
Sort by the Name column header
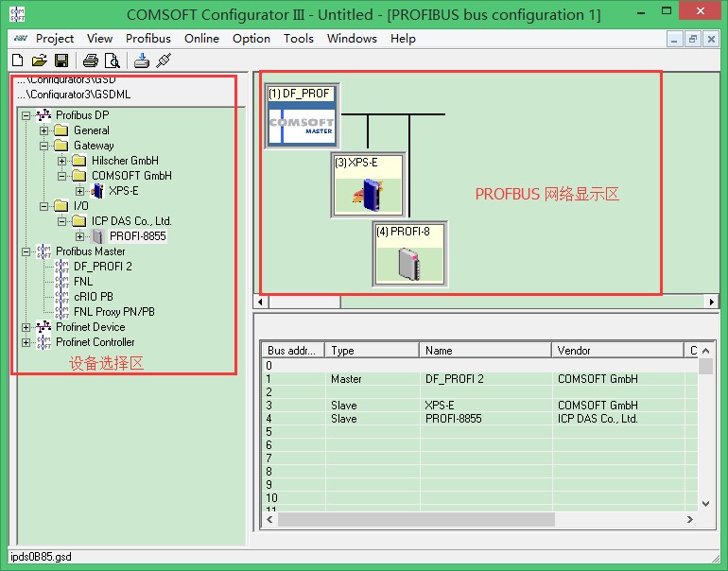(x=485, y=351)
